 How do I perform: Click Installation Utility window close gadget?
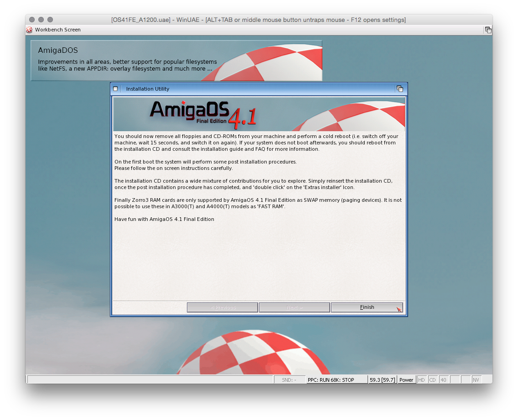(115, 89)
